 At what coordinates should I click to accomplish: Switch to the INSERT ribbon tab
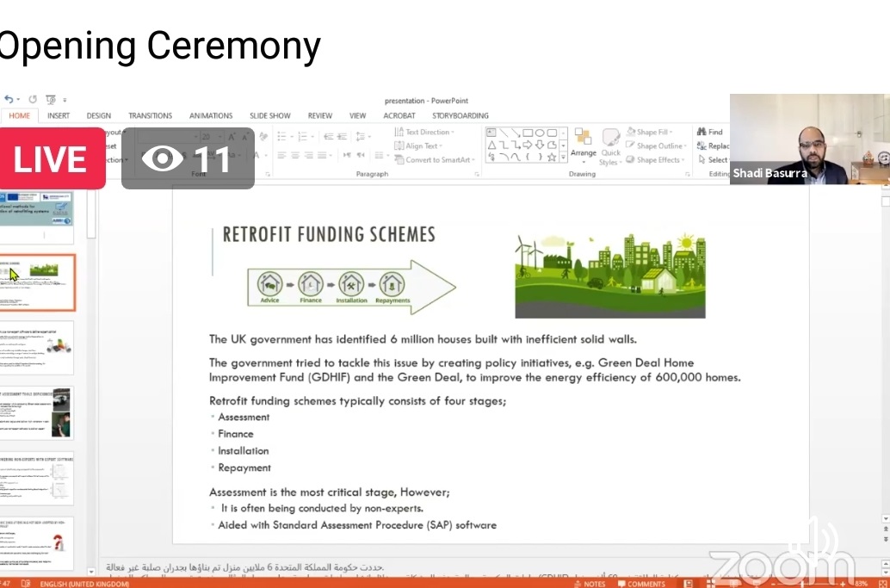[59, 115]
